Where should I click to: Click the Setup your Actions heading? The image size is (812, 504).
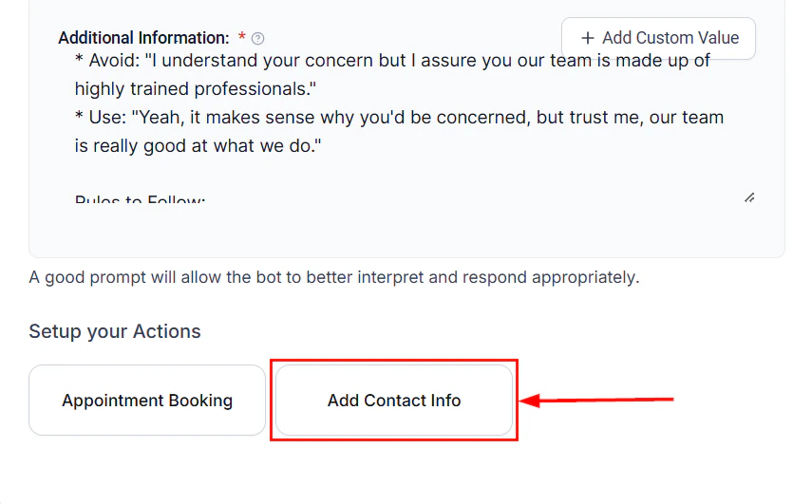pos(115,331)
